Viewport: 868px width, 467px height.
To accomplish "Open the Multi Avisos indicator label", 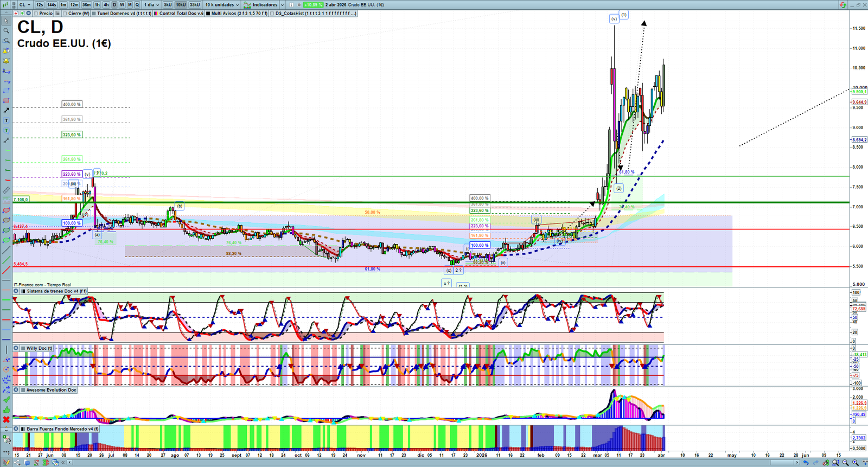I will click(x=239, y=14).
